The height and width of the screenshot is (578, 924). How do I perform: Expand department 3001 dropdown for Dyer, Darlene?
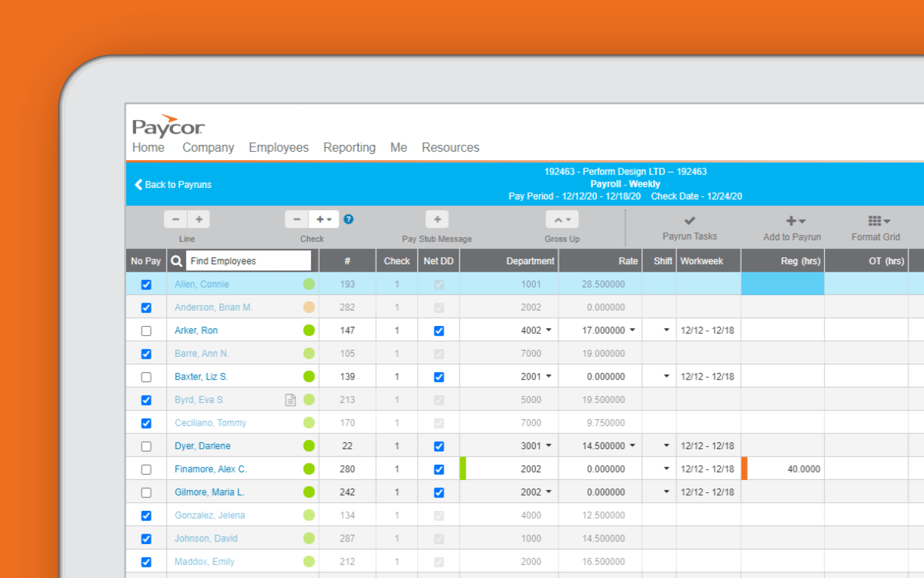click(x=548, y=446)
